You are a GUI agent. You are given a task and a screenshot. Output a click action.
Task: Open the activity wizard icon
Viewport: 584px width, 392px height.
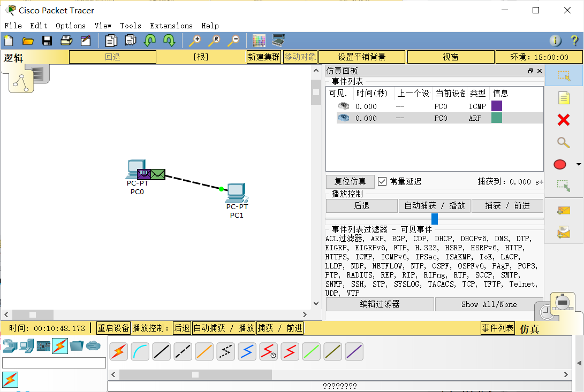tap(86, 41)
